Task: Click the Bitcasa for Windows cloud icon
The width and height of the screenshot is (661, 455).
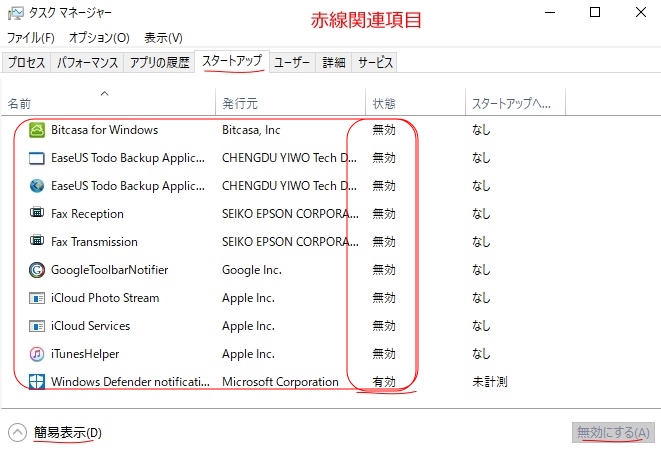Action: click(37, 130)
